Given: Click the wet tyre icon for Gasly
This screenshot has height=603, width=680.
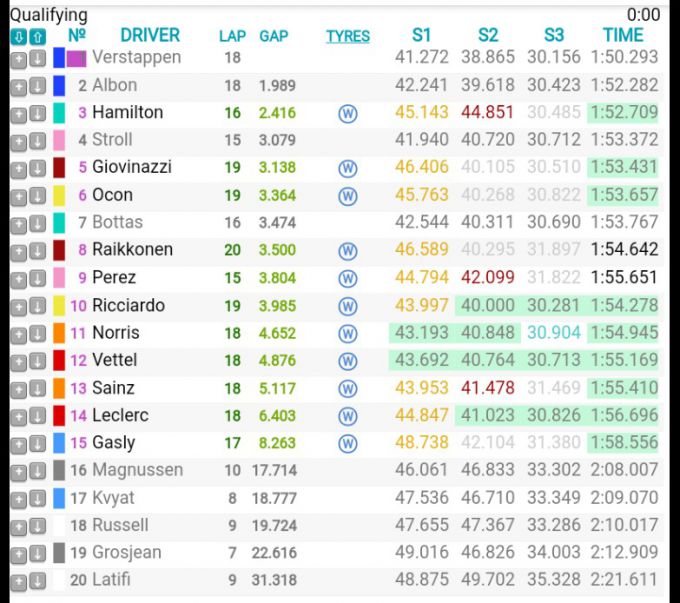Looking at the screenshot, I should (348, 443).
